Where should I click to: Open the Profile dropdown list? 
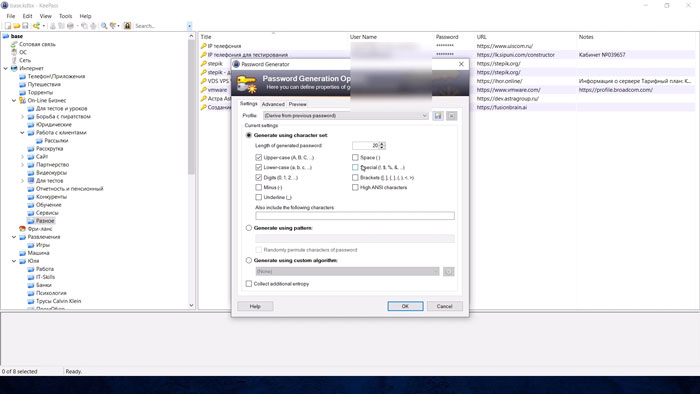click(346, 116)
